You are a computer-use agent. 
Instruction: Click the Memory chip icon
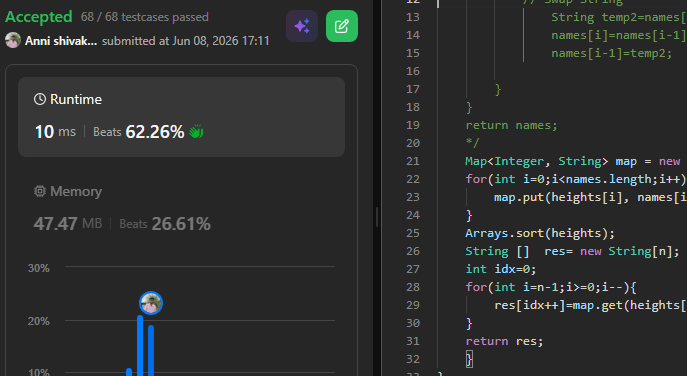[40, 191]
